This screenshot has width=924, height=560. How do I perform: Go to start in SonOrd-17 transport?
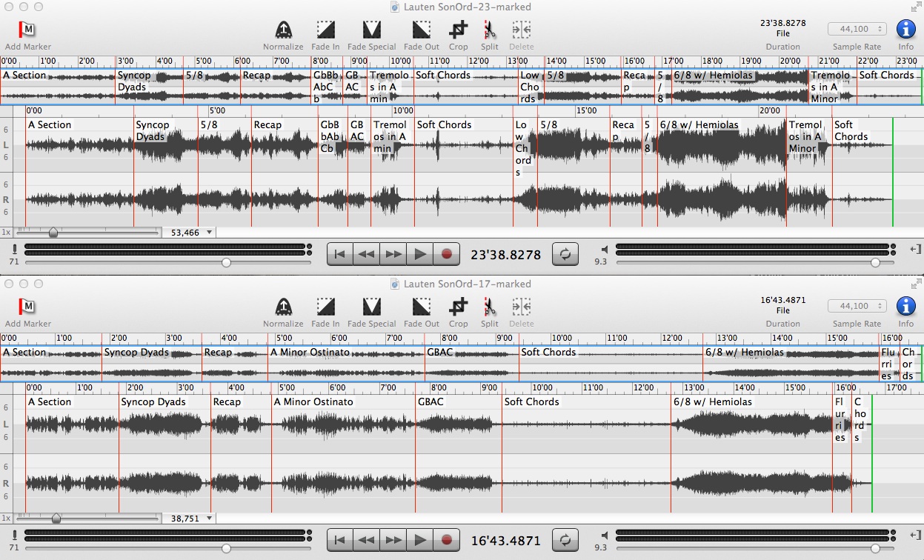point(340,540)
